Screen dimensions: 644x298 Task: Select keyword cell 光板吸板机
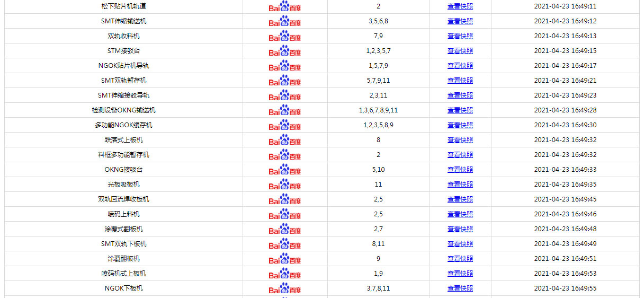123,185
